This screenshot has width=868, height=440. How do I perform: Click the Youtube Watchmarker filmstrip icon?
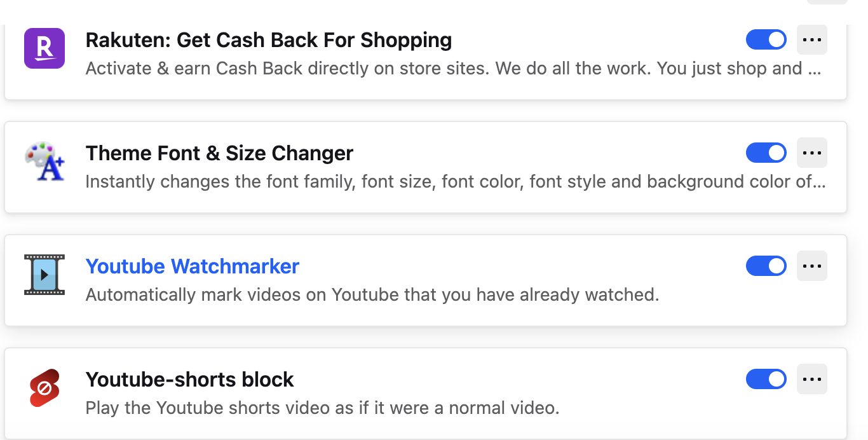[x=44, y=275]
